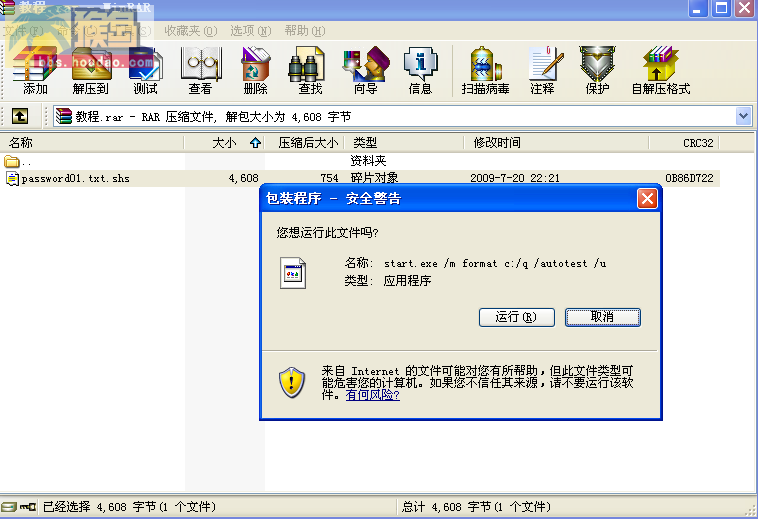This screenshot has width=758, height=519.
Task: Open the 查看 (View) tool
Action: [x=201, y=71]
